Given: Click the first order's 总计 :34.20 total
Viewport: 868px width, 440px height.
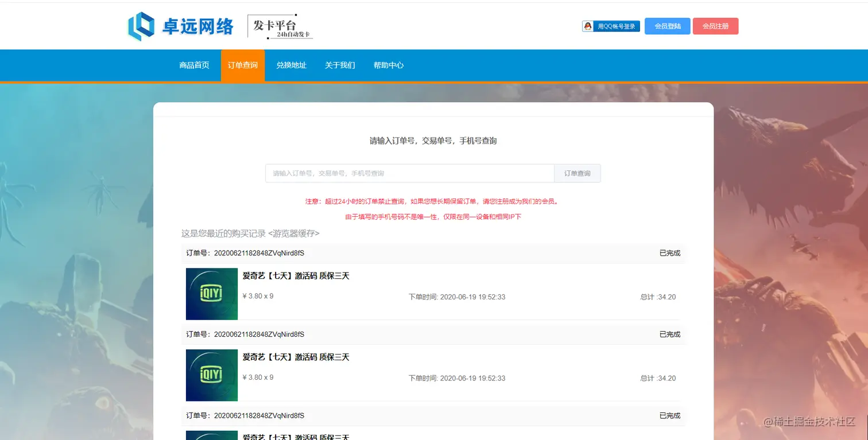Looking at the screenshot, I should [x=658, y=297].
